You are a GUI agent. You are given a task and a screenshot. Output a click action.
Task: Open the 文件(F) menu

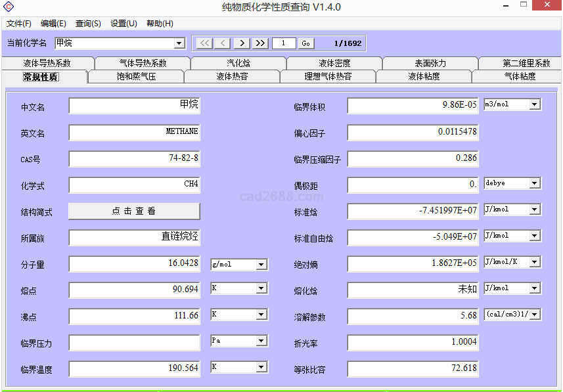(x=19, y=24)
